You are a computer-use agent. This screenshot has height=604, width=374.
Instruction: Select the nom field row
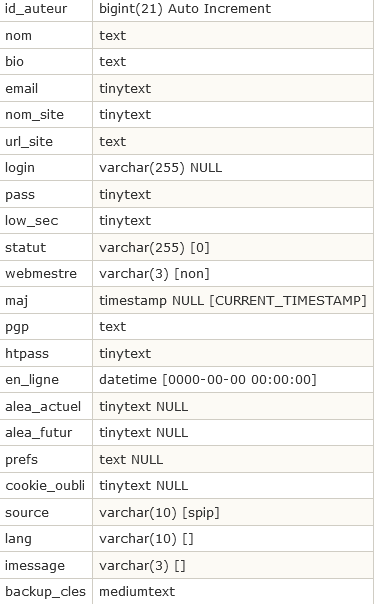187,35
